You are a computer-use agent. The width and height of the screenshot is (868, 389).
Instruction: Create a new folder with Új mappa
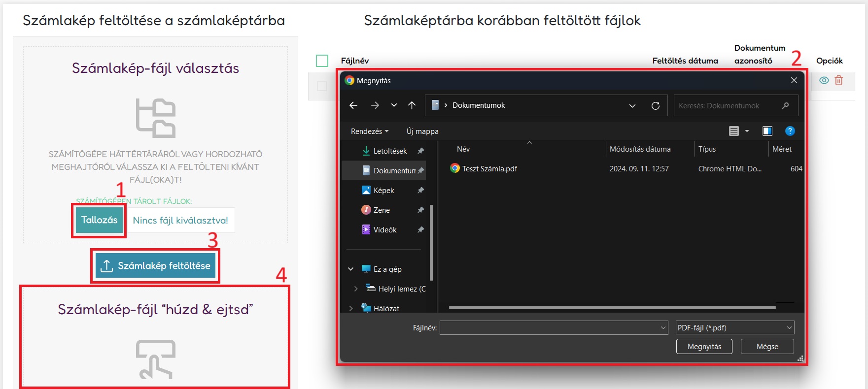tap(422, 131)
